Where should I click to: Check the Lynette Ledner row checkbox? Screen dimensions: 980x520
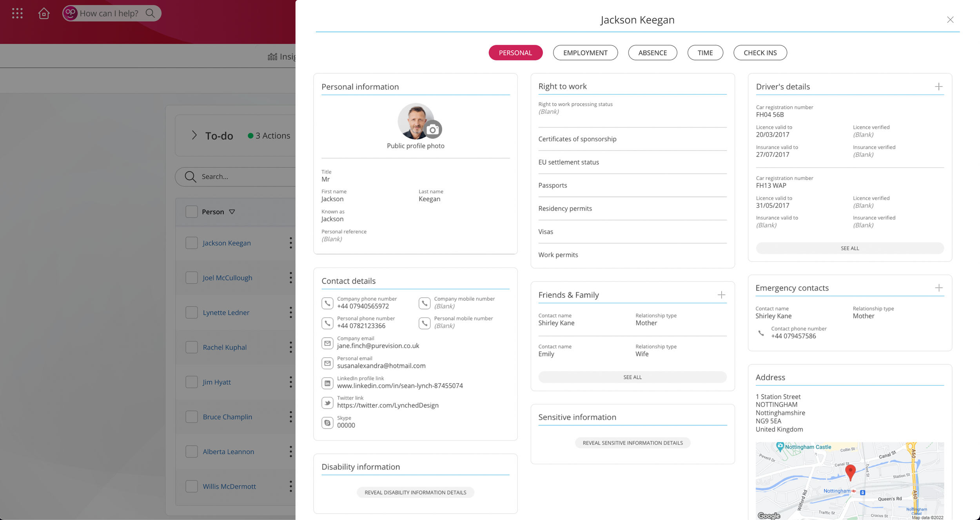[191, 313]
